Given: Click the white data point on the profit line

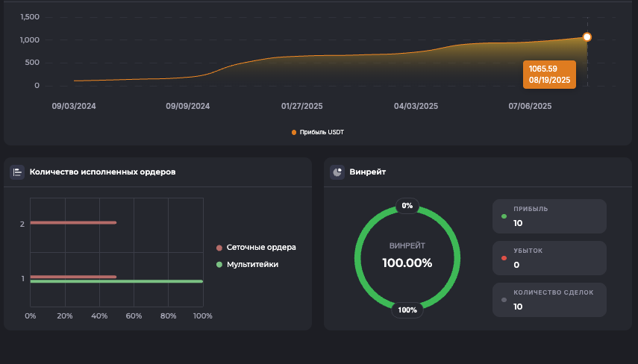Looking at the screenshot, I should pos(587,37).
